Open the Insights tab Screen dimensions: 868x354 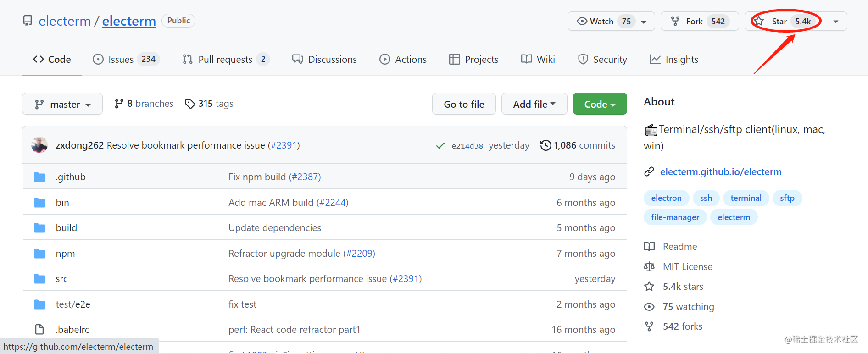(x=674, y=60)
